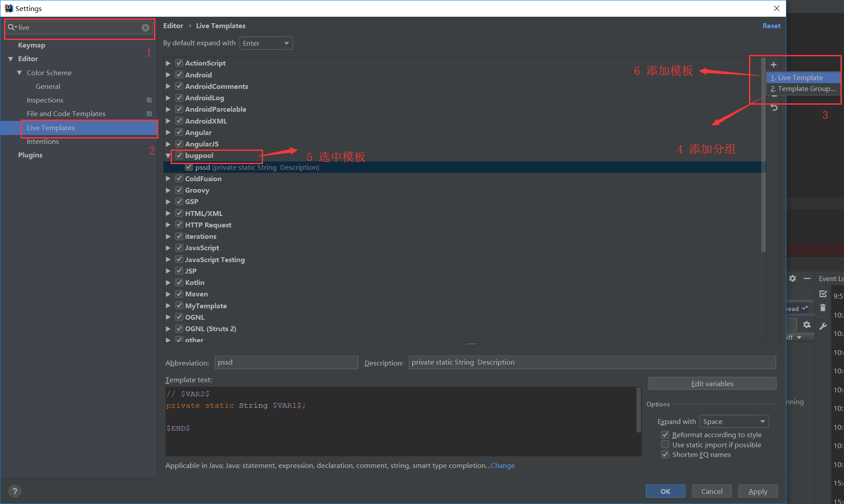Click the Change link for applicable contexts
This screenshot has height=504, width=844.
point(503,465)
